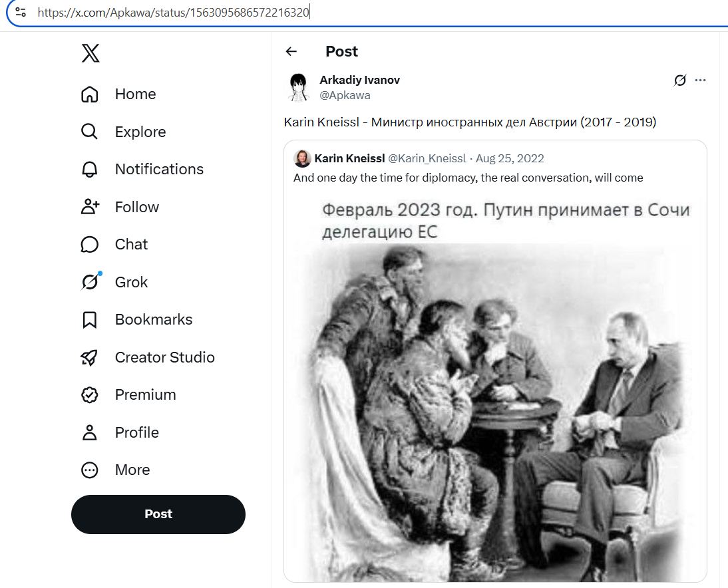Open the Bookmarks menu label
The width and height of the screenshot is (728, 588).
click(x=154, y=320)
